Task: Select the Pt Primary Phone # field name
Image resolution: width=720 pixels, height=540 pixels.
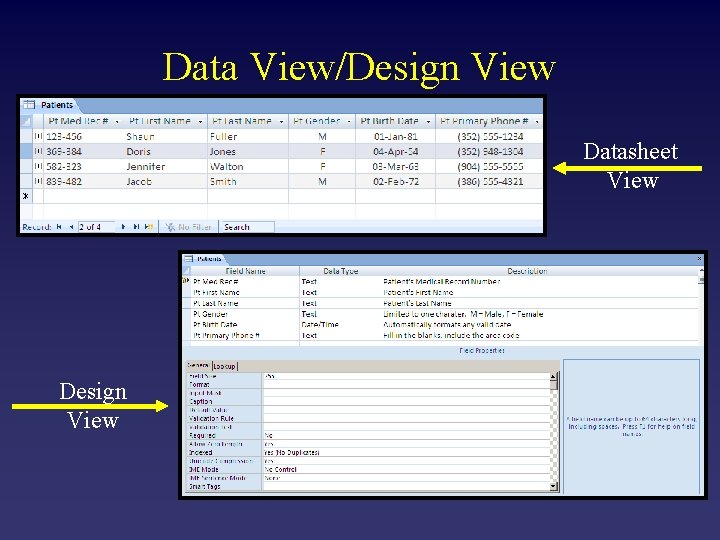Action: (226, 335)
